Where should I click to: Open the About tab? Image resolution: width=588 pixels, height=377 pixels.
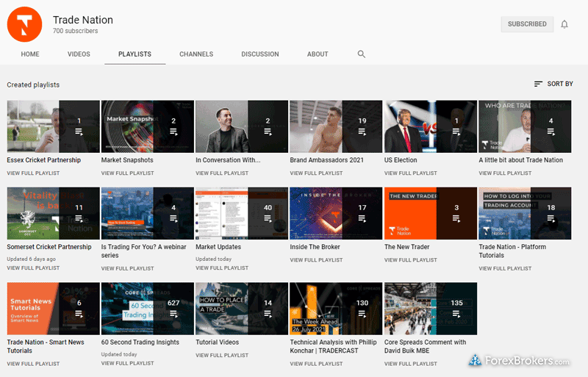pos(318,54)
